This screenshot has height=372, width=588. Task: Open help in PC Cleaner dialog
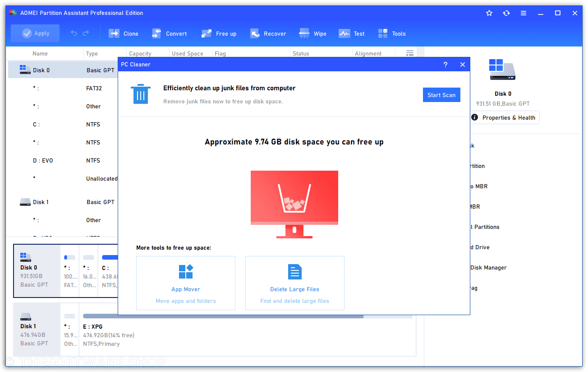coord(446,65)
